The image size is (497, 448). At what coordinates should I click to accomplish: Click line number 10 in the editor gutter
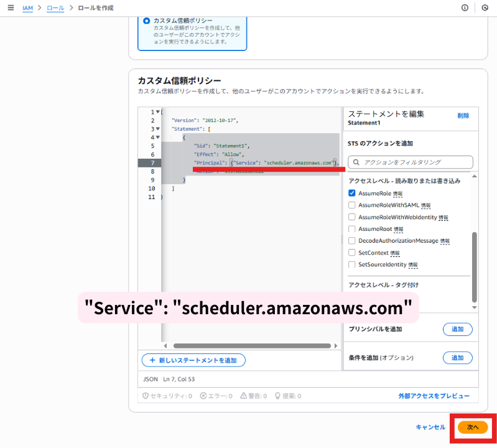[152, 189]
